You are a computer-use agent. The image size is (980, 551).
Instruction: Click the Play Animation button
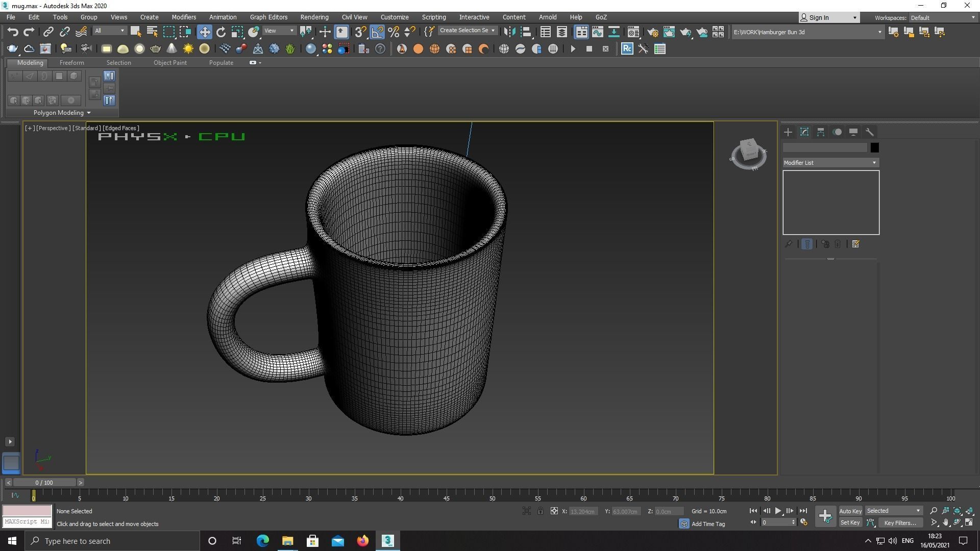[x=778, y=511]
